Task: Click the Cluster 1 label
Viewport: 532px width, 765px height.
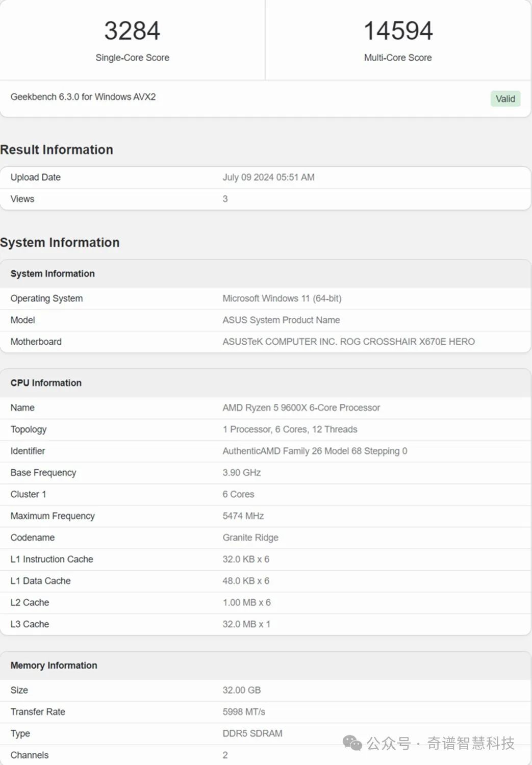Action: (x=28, y=494)
